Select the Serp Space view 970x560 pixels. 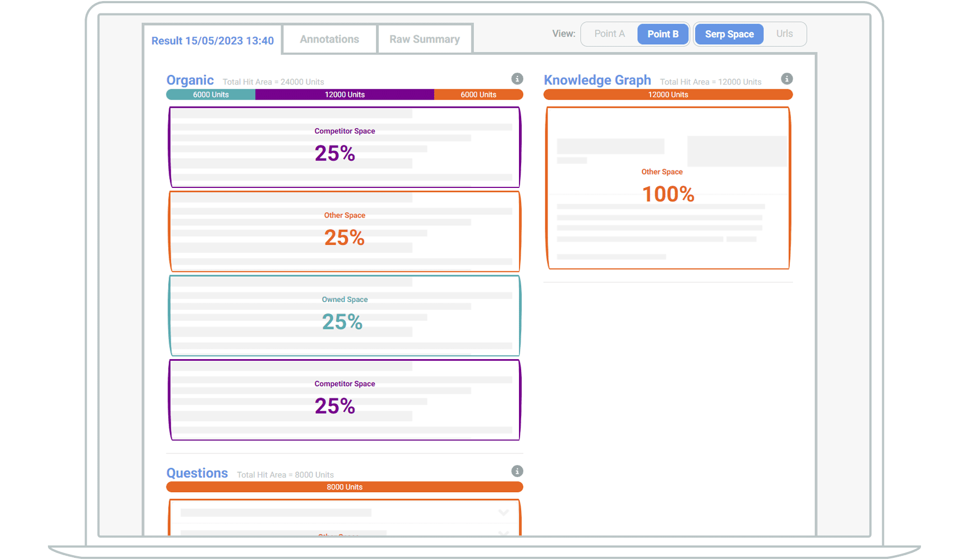[x=729, y=34]
